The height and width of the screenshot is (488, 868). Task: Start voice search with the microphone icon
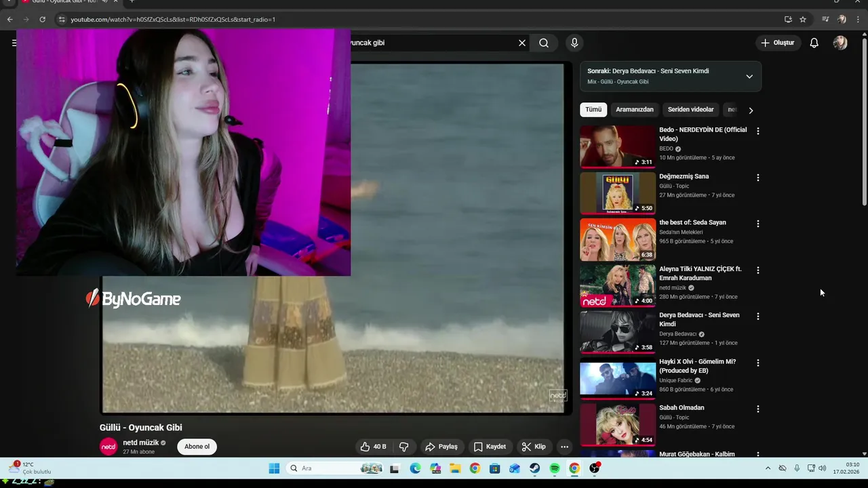pos(574,43)
